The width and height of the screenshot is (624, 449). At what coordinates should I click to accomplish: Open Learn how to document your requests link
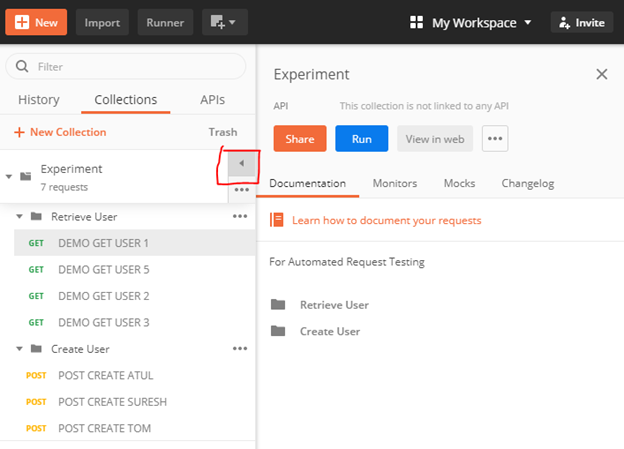pyautogui.click(x=386, y=220)
